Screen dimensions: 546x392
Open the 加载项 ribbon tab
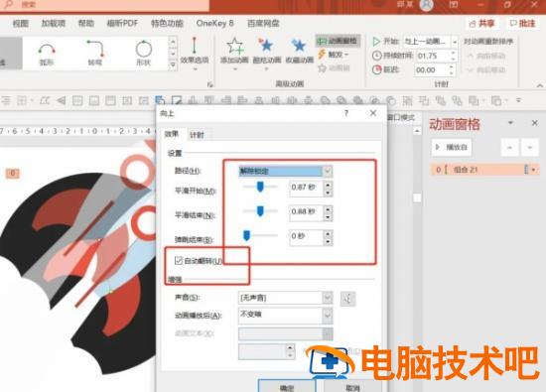54,24
